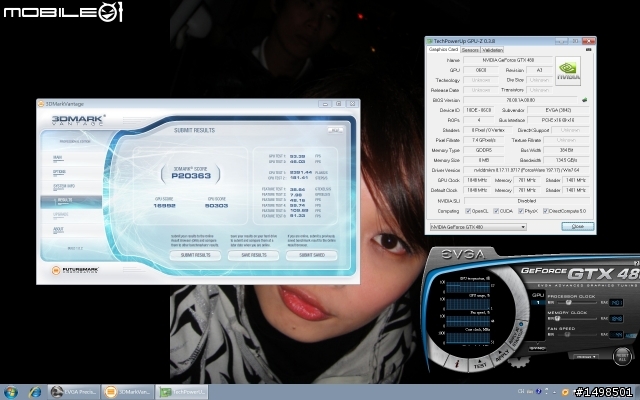Click the Apply button in EVGA Precision
This screenshot has width=640, height=400.
(x=502, y=356)
